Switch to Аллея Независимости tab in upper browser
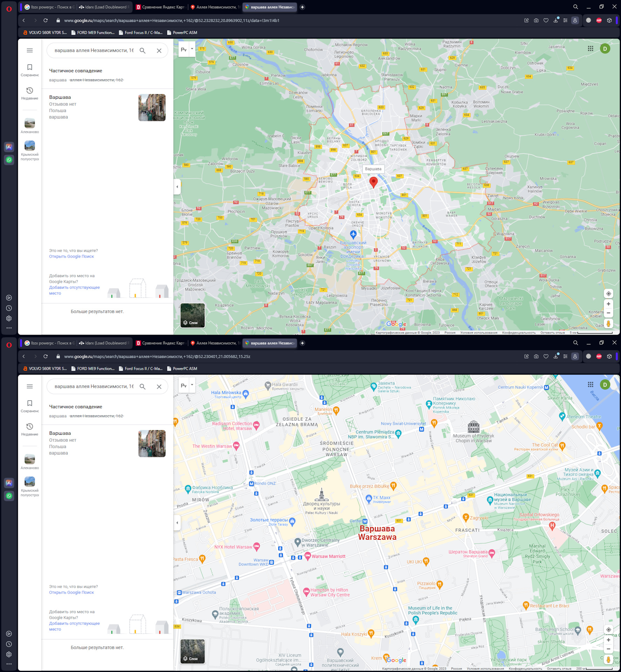 click(215, 7)
